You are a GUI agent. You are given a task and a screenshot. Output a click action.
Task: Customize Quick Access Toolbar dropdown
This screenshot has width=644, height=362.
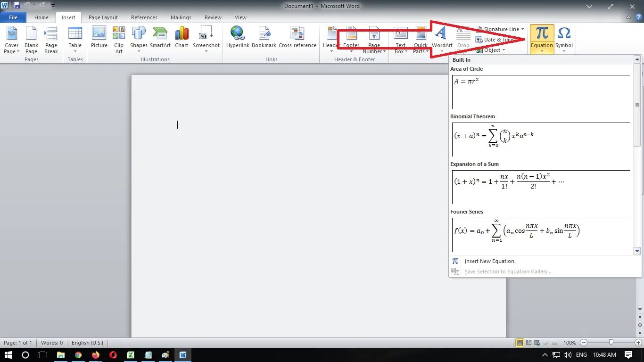pyautogui.click(x=53, y=6)
